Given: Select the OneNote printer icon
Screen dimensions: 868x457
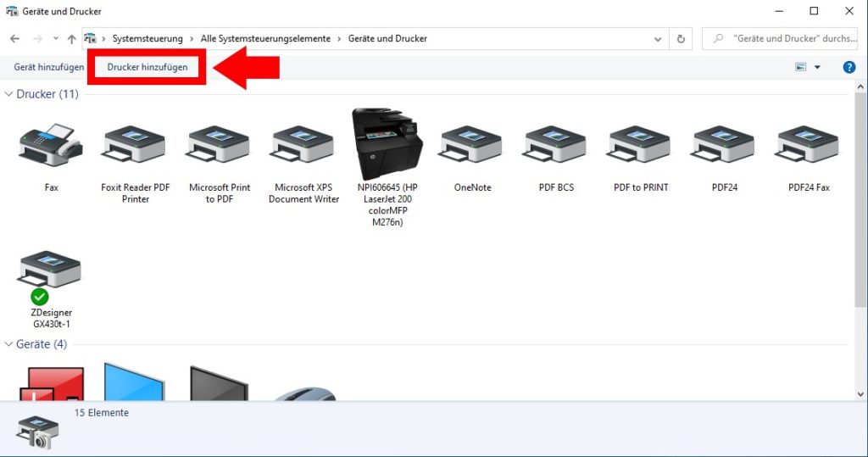Looking at the screenshot, I should pyautogui.click(x=471, y=145).
